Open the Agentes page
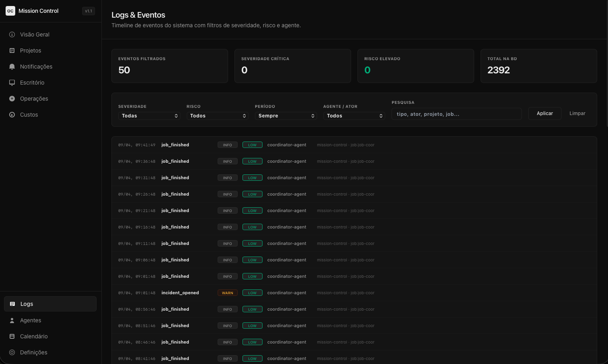This screenshot has width=608, height=364. pyautogui.click(x=50, y=320)
